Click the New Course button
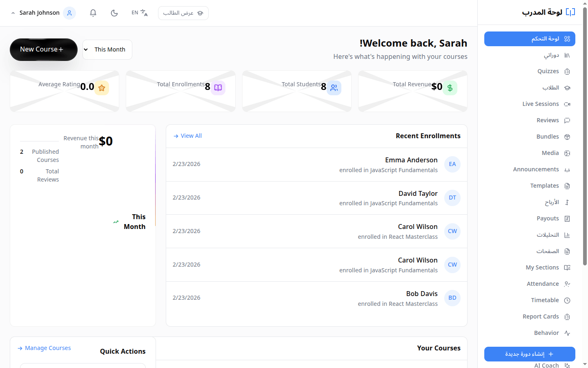 (43, 49)
